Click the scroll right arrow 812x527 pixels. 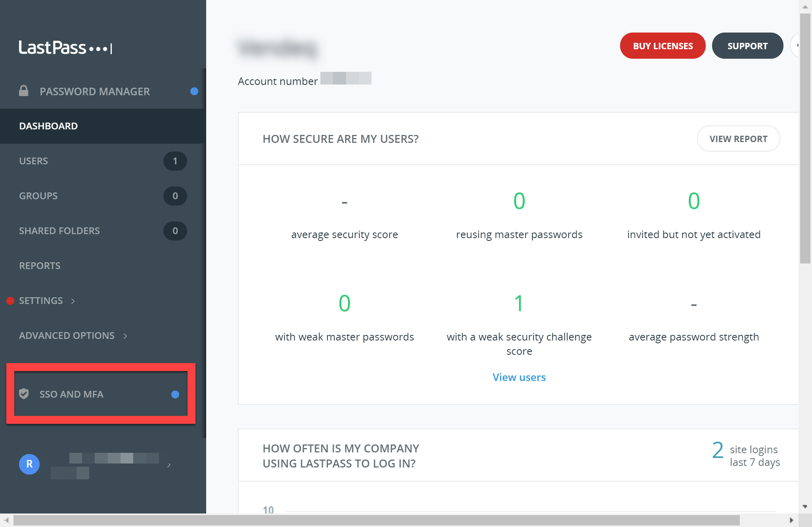point(791,520)
